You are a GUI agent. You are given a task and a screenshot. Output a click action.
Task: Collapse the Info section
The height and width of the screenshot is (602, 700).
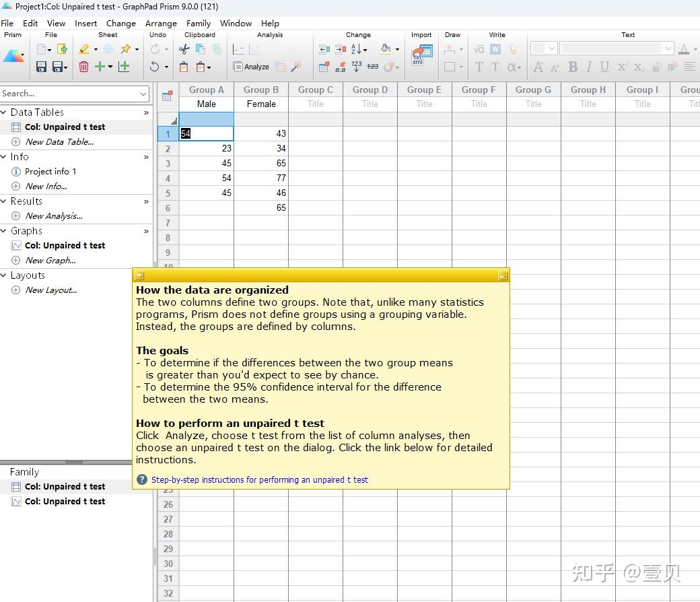coord(3,157)
